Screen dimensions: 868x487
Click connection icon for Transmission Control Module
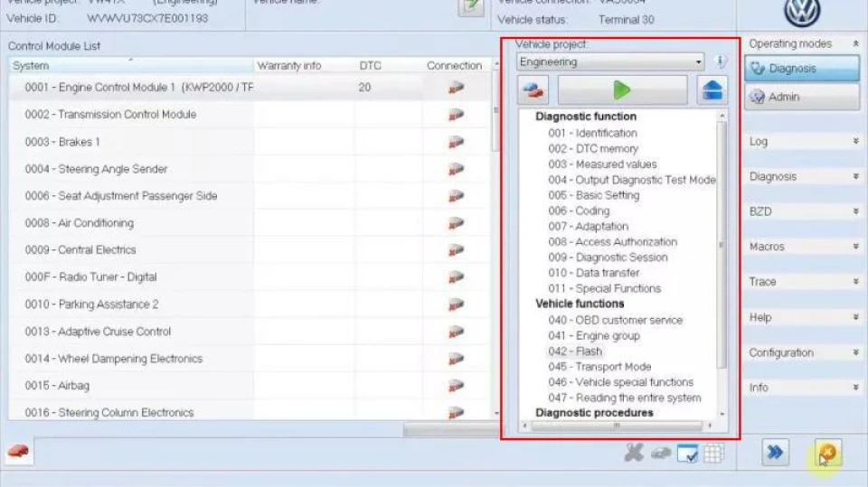tap(456, 115)
